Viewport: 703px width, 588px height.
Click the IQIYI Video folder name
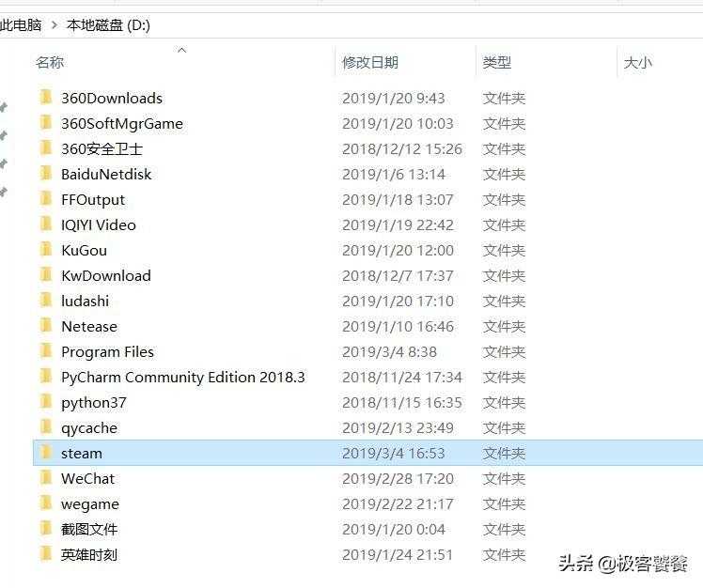98,224
